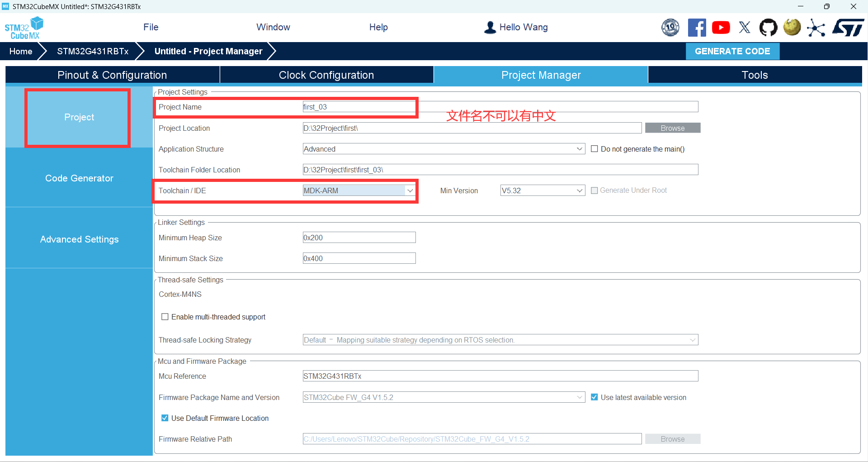The height and width of the screenshot is (462, 868).
Task: Click Untitled - Project Manager breadcrumb
Action: (x=208, y=51)
